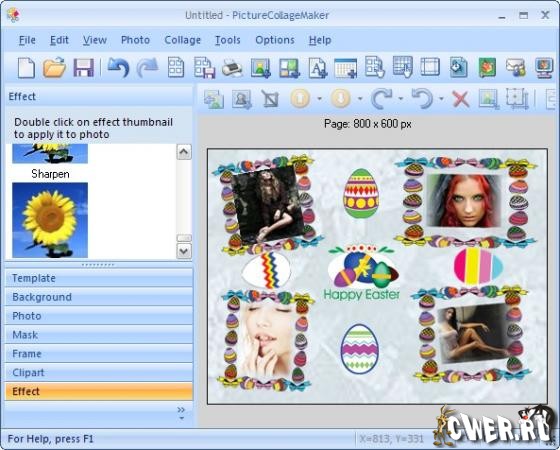560x450 pixels.
Task: Open the rotate clockwise dropdown arrow
Action: point(401,99)
